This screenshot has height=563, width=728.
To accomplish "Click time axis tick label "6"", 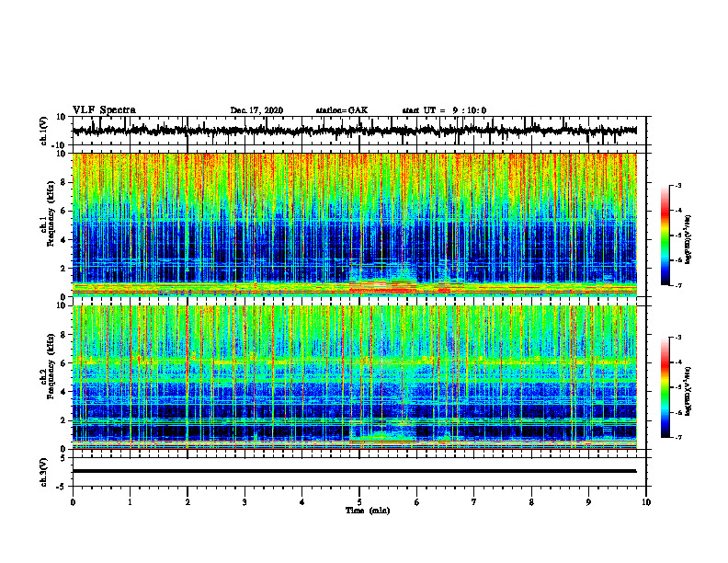I will [417, 502].
